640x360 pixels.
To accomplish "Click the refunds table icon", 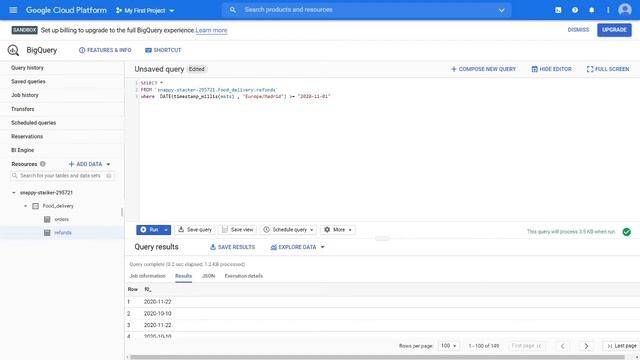I will 47,233.
